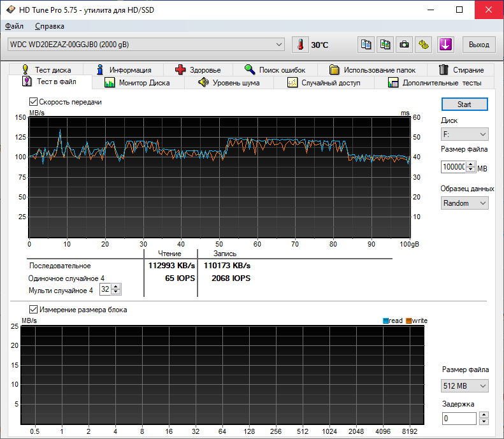Click the magnifier icon of Поиск ошибок
The width and height of the screenshot is (504, 439).
pos(250,69)
